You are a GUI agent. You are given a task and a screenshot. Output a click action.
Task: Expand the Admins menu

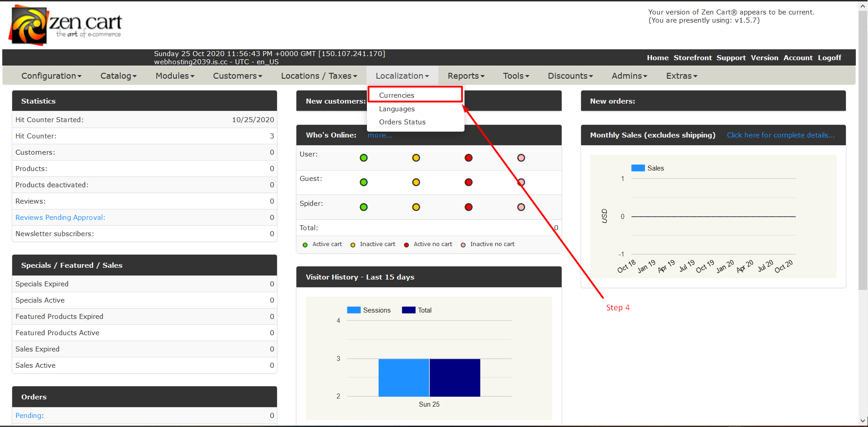click(x=629, y=76)
